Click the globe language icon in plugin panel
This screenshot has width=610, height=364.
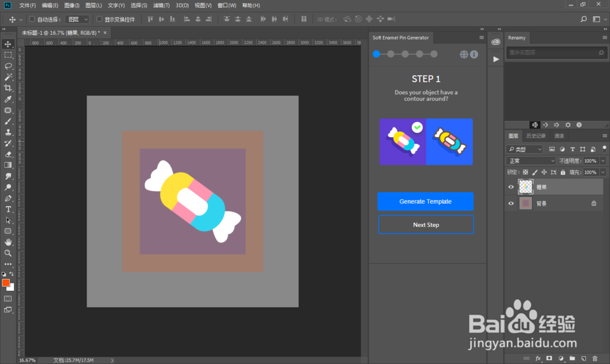point(464,54)
